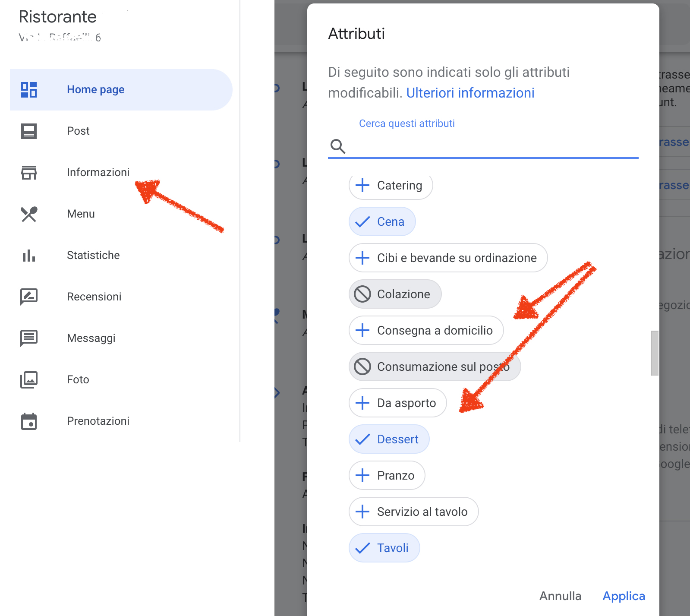Open the Recensioni section
Viewport: 690px width, 616px height.
click(94, 297)
